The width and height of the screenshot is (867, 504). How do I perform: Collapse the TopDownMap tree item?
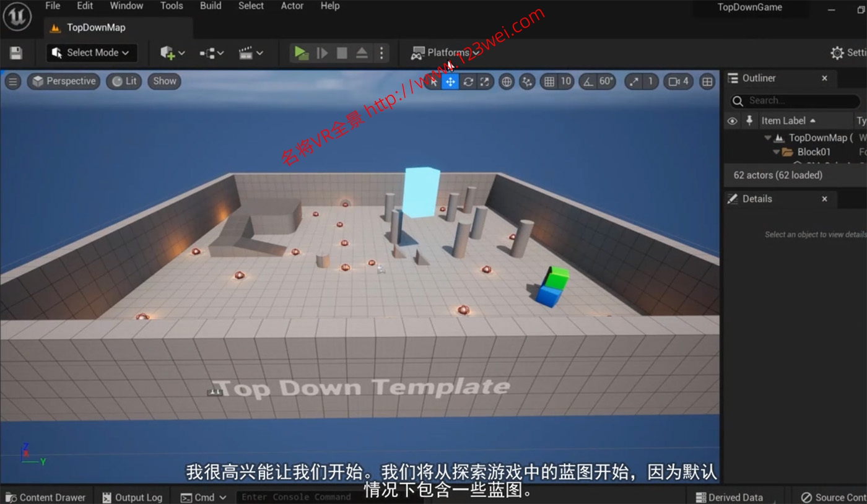(x=767, y=137)
